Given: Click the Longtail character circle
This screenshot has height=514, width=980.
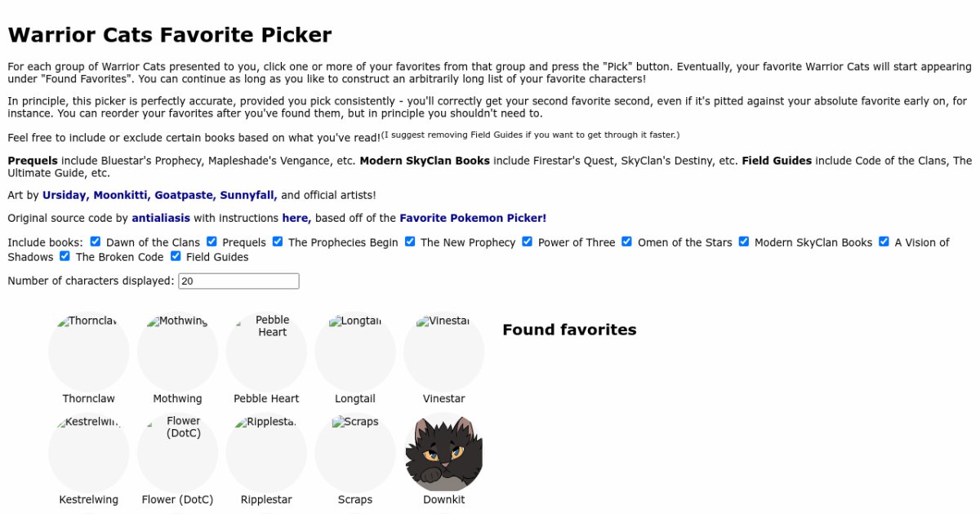Looking at the screenshot, I should coord(355,352).
